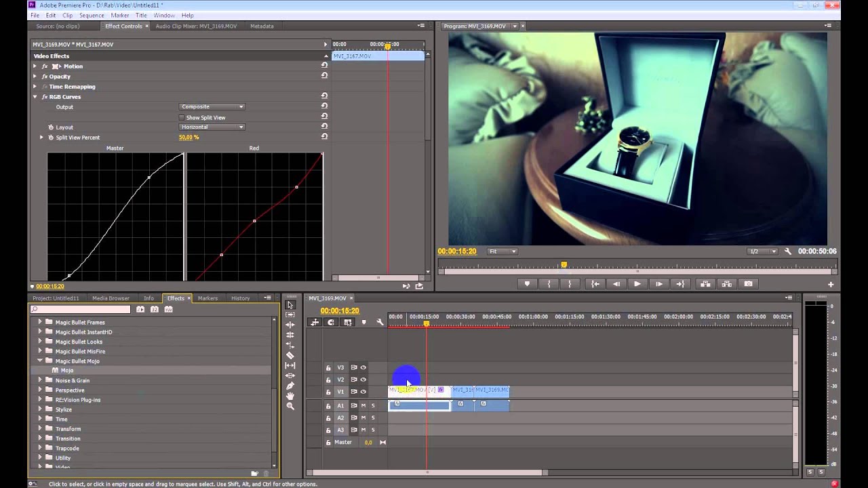Add marker in timeline panel
The height and width of the screenshot is (488, 868).
tap(363, 323)
